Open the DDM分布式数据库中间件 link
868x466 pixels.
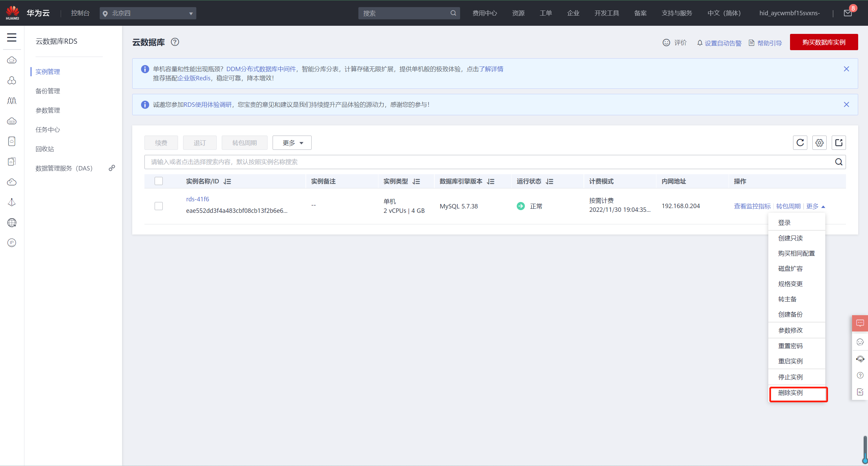pyautogui.click(x=261, y=69)
